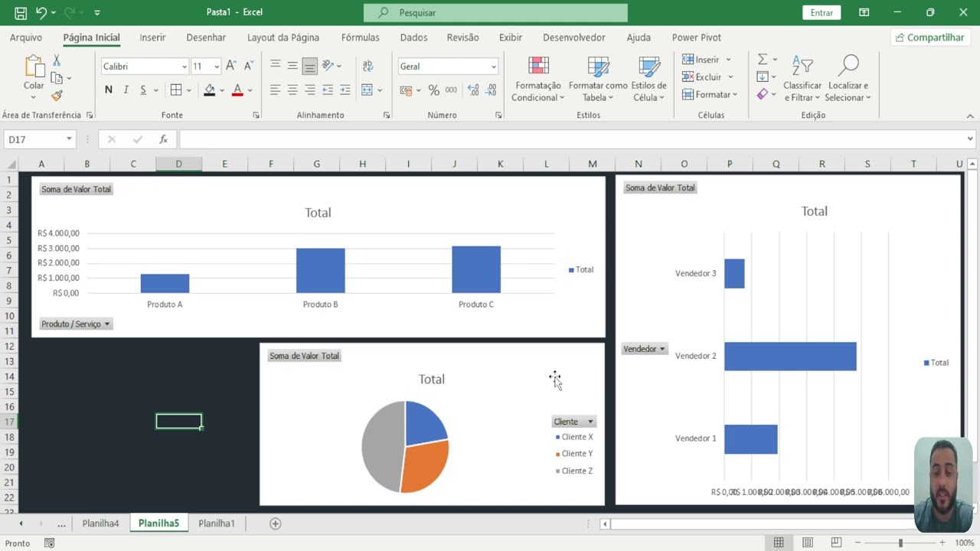This screenshot has width=980, height=551.
Task: Click Formatar como Tabela button
Action: point(598,80)
